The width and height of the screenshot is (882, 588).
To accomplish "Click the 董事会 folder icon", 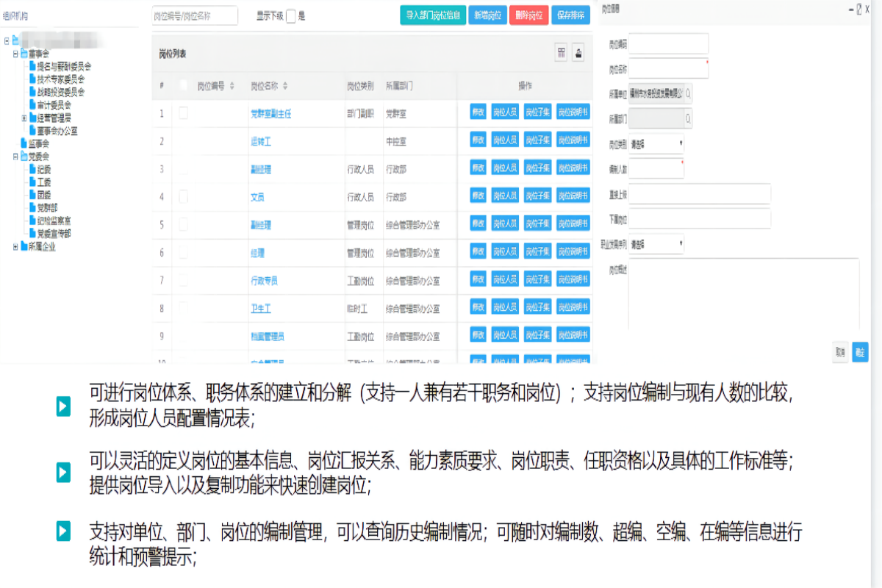I will pos(24,54).
